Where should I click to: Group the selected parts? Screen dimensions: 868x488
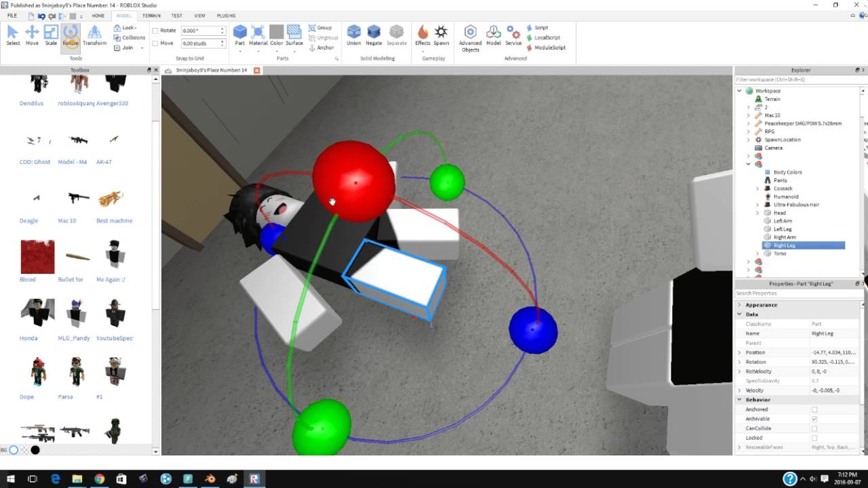click(x=320, y=28)
